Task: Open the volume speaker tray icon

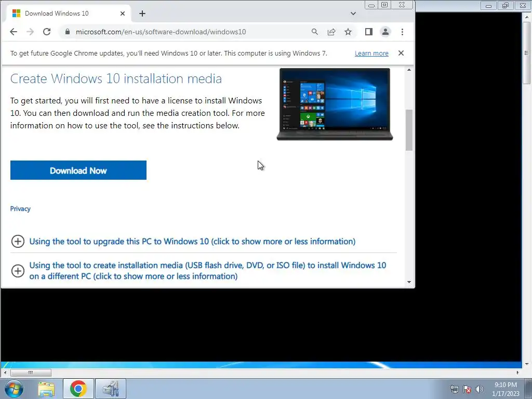Action: (x=479, y=389)
